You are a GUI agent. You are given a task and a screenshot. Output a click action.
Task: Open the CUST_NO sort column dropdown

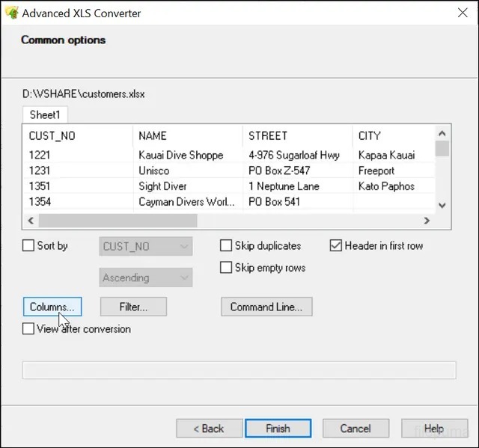coord(146,246)
